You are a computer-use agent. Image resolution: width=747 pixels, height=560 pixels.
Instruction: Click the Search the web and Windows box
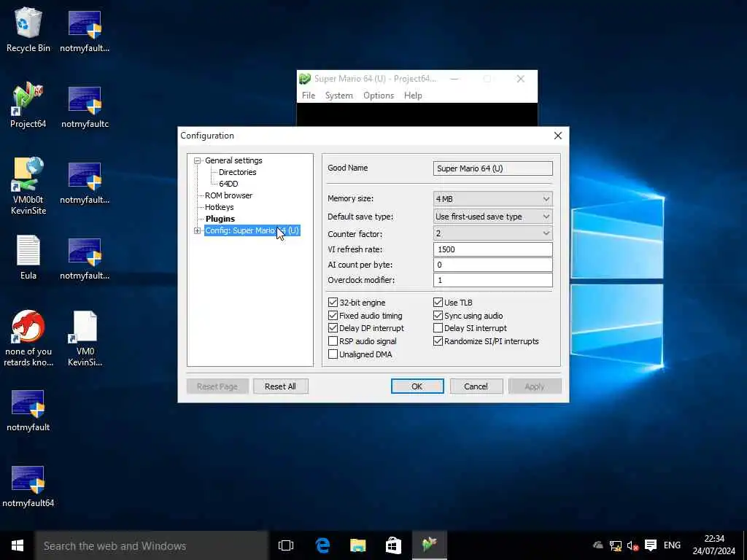click(152, 545)
